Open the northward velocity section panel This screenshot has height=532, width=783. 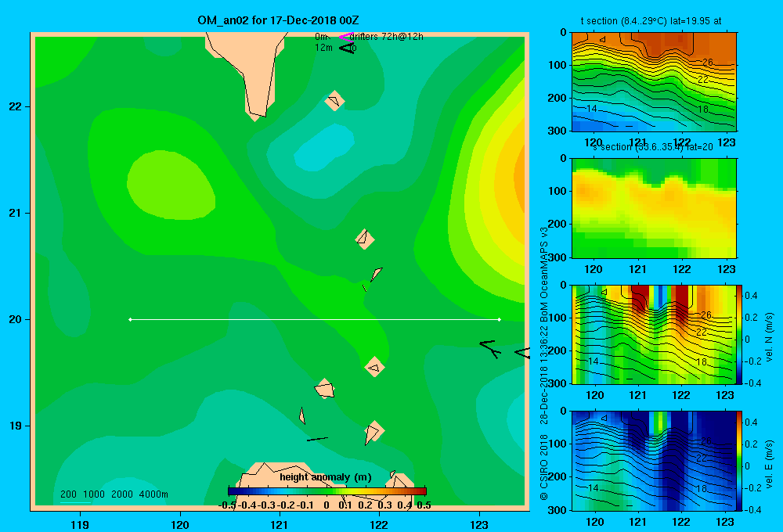tap(654, 334)
